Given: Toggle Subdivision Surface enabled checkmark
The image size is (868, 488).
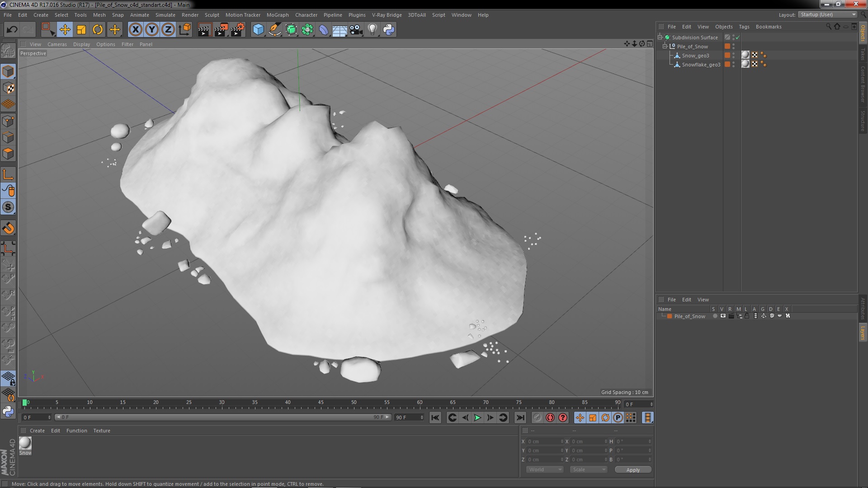Looking at the screenshot, I should (738, 38).
